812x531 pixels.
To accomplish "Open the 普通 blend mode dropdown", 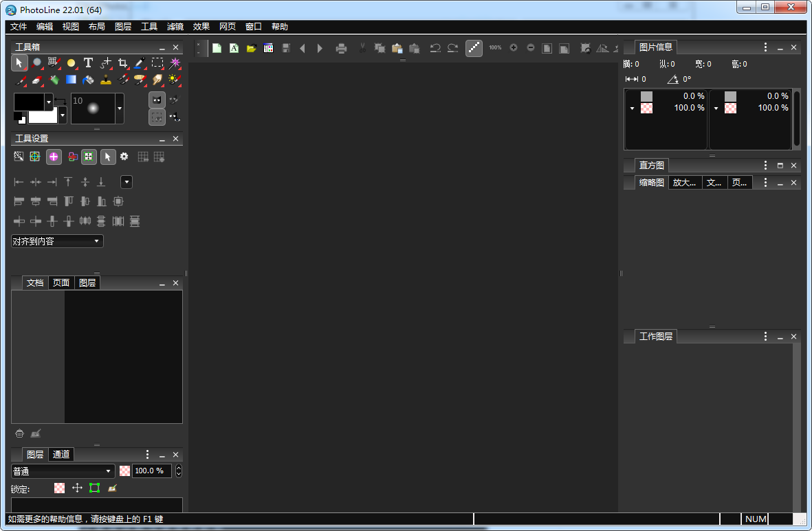I will pos(63,471).
